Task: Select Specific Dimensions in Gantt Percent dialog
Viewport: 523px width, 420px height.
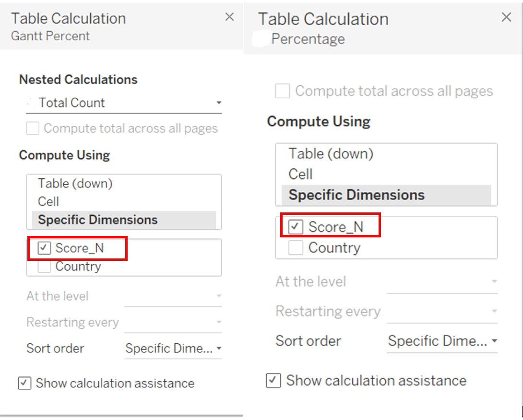Action: 98,220
